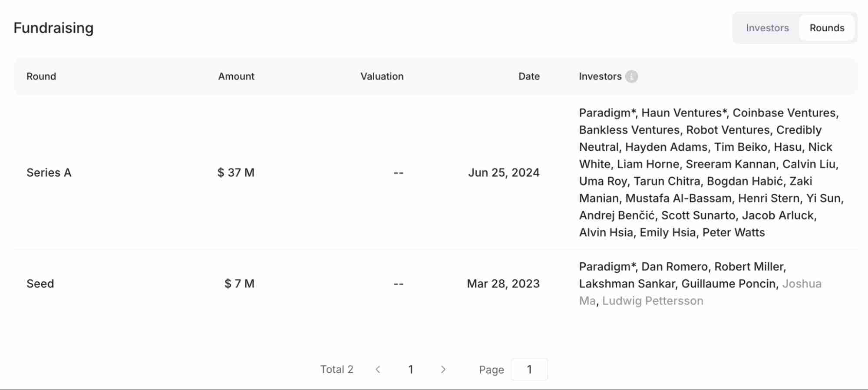This screenshot has height=390, width=868.
Task: Go to the next page arrow
Action: coord(443,369)
